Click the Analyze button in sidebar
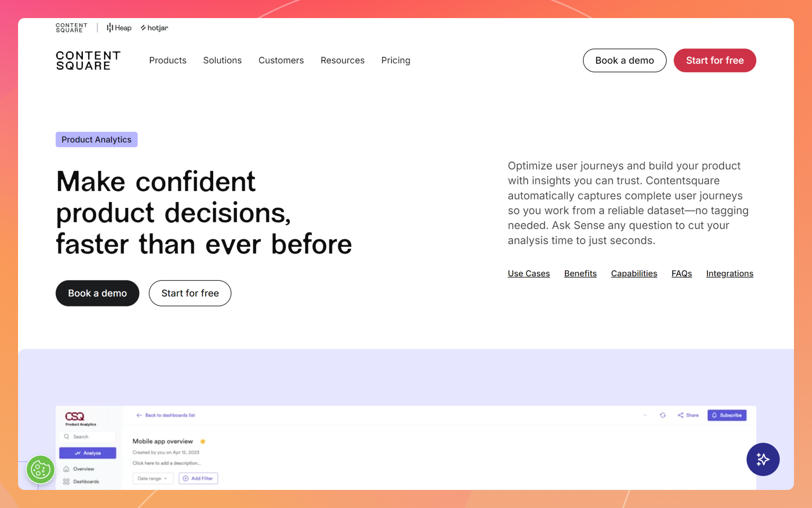This screenshot has height=508, width=812. click(88, 453)
